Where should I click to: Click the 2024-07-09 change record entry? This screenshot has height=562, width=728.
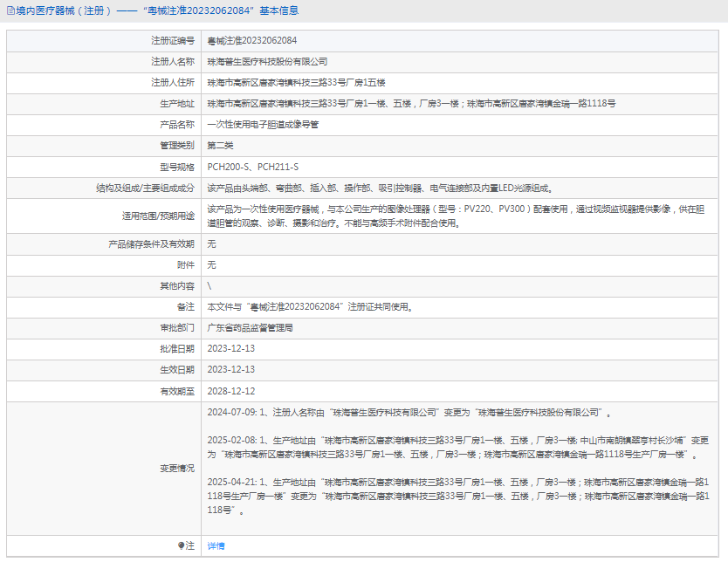(409, 413)
